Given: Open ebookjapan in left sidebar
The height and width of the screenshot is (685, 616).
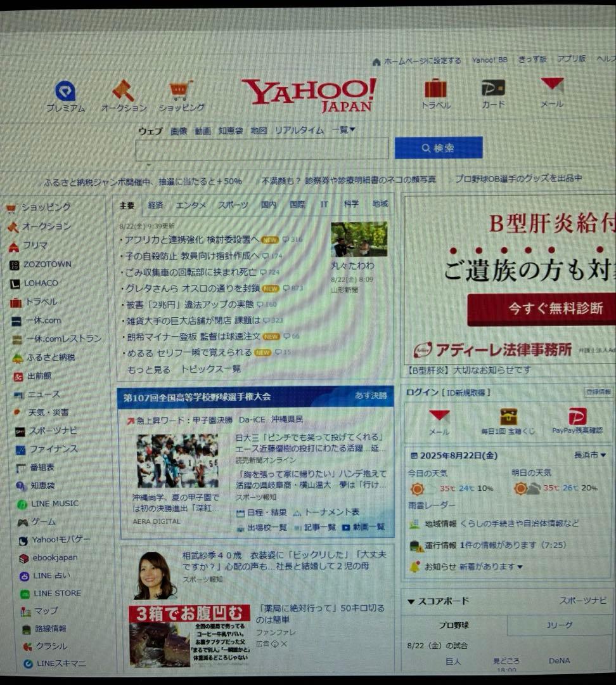Looking at the screenshot, I should tap(55, 558).
